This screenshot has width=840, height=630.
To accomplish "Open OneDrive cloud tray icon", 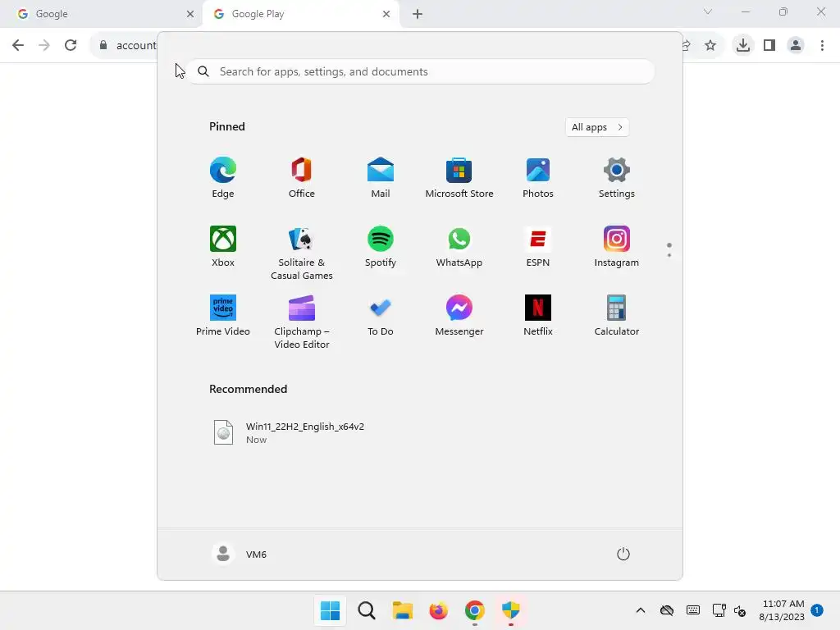I will [666, 610].
